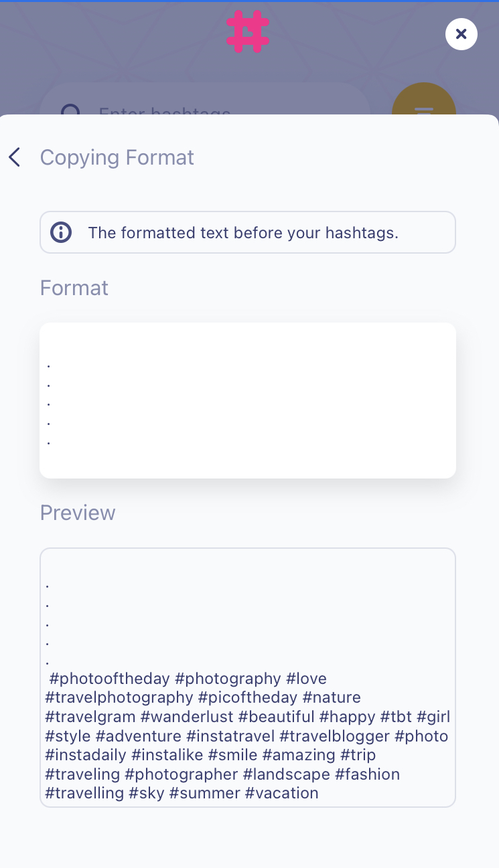Image resolution: width=499 pixels, height=868 pixels.
Task: Place cursor at first dot in Format
Action: pos(49,365)
